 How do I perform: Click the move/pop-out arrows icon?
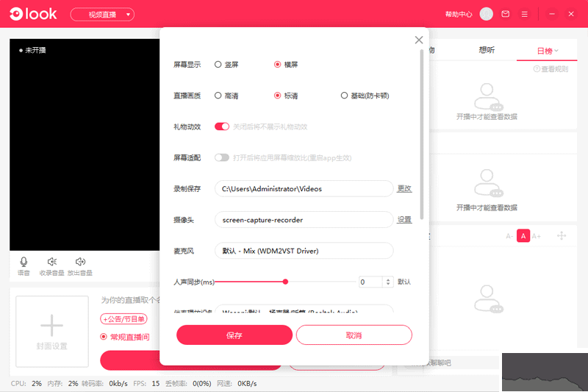[x=562, y=235]
